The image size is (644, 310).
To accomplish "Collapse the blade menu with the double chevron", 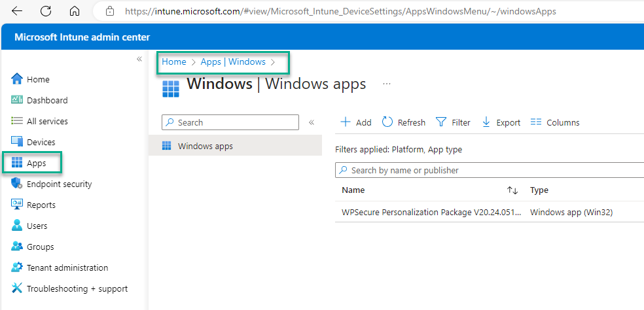I will click(312, 122).
